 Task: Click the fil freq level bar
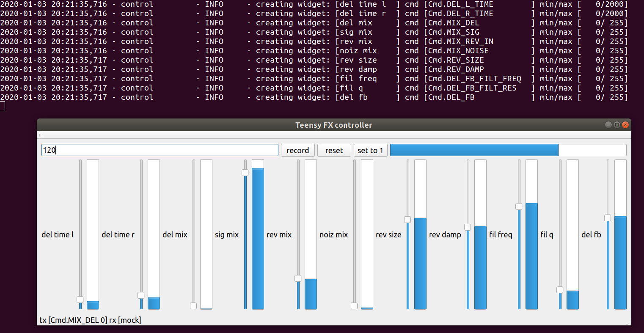pyautogui.click(x=531, y=234)
